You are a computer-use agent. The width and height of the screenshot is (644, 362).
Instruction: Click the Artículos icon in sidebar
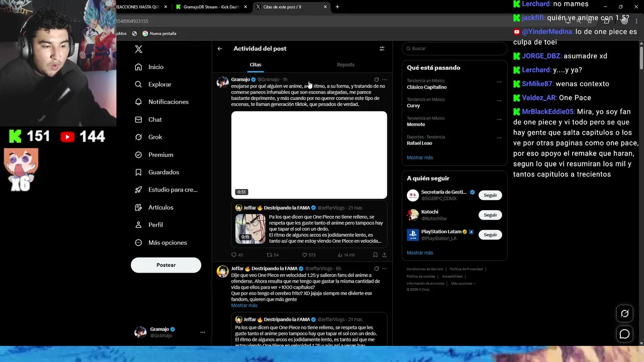click(138, 208)
